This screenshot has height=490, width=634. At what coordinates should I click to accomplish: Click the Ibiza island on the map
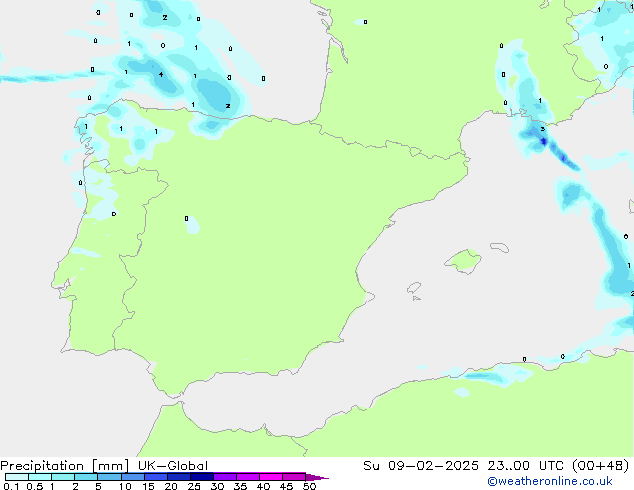point(414,288)
